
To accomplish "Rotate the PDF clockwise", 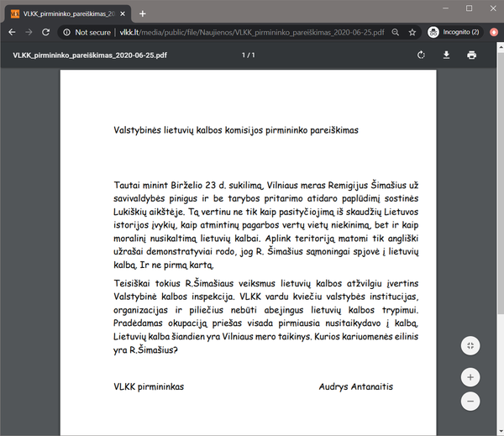I will pyautogui.click(x=421, y=55).
